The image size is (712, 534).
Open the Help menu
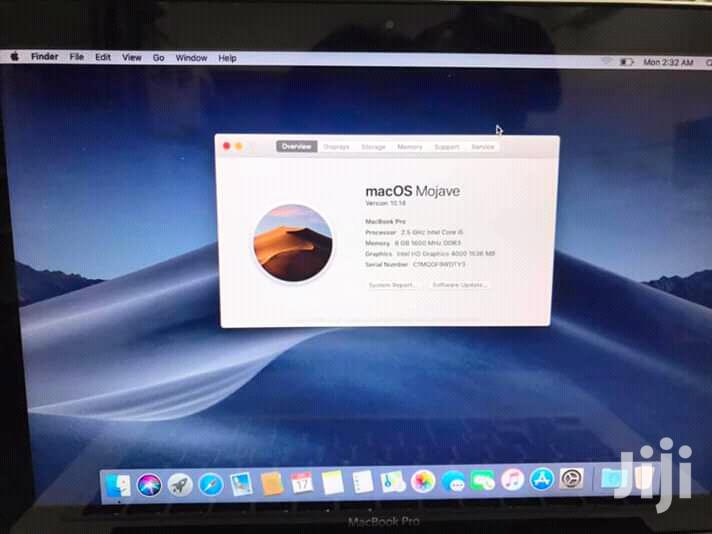pos(227,59)
